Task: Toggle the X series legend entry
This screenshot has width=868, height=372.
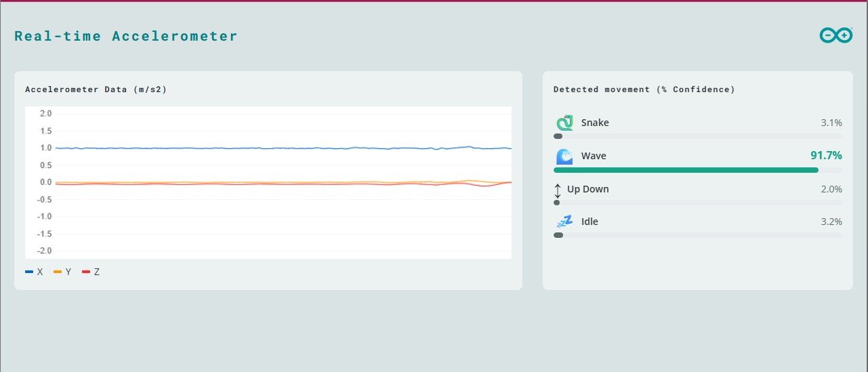Action: tap(34, 272)
